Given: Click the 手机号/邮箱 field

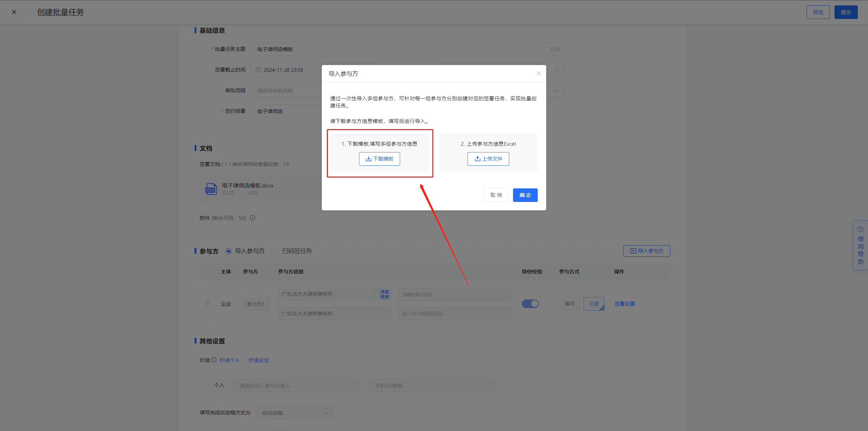Looking at the screenshot, I should (432, 386).
